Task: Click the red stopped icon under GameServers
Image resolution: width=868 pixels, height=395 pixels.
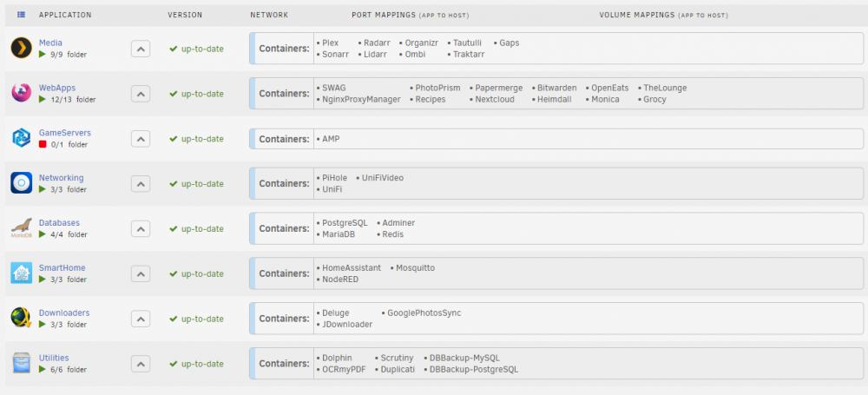Action: (x=42, y=144)
